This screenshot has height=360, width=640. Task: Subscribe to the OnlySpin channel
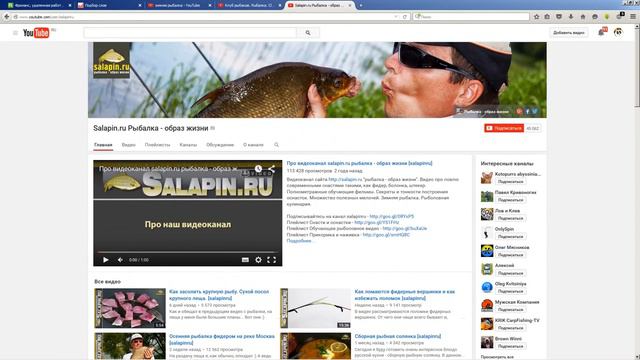coord(510,236)
